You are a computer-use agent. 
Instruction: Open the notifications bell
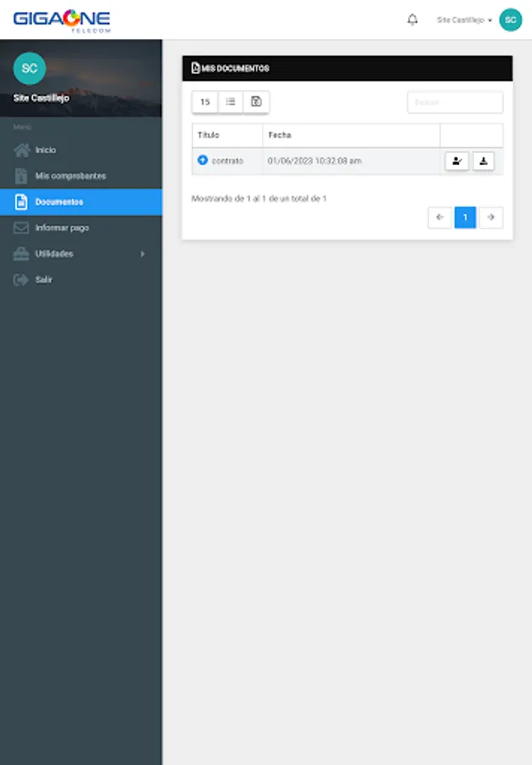tap(412, 20)
